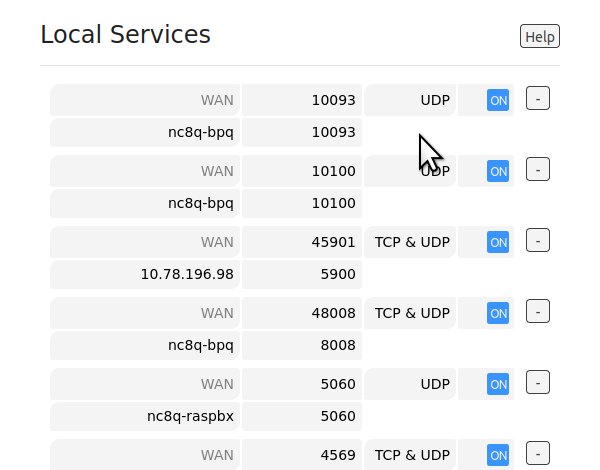This screenshot has height=470, width=600.
Task: Toggle ON switch for port 10100
Action: click(498, 171)
